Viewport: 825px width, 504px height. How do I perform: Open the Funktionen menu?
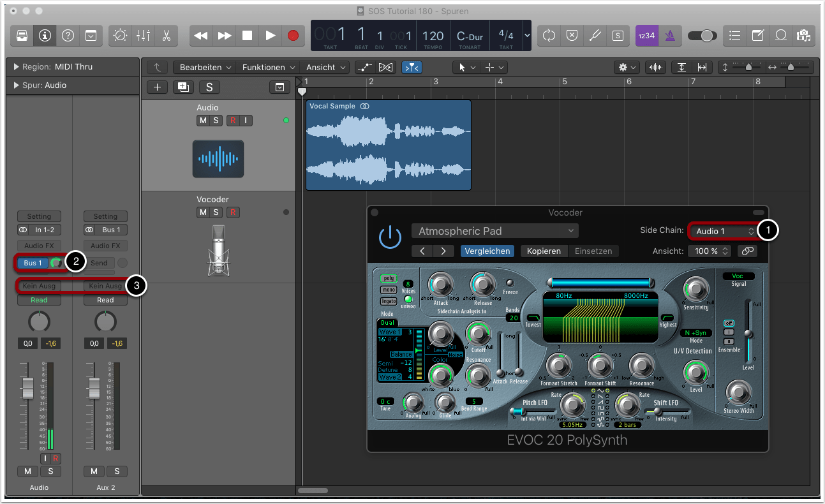tap(268, 67)
